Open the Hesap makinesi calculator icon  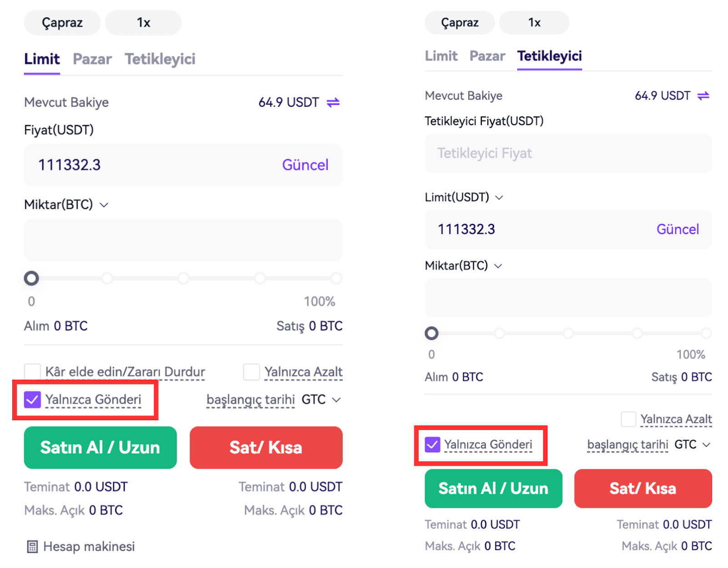(32, 547)
